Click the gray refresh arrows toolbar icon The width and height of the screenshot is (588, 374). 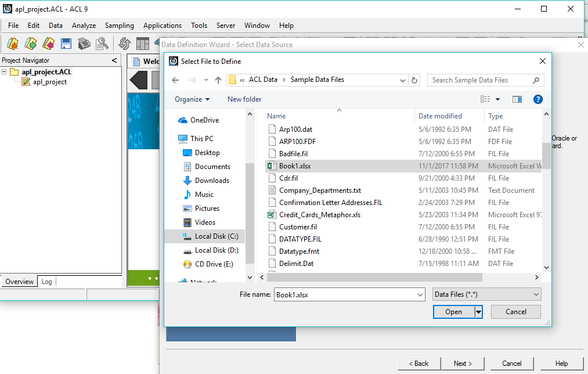tap(124, 44)
